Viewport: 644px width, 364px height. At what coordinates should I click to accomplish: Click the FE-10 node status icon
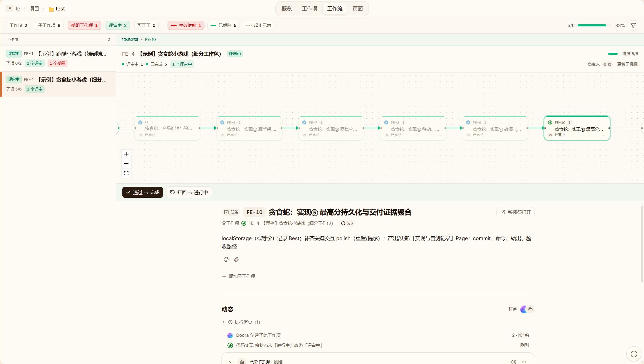click(550, 122)
